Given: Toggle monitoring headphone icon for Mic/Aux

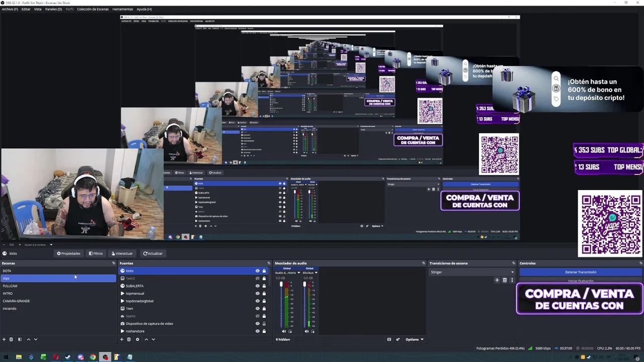Looking at the screenshot, I should [x=313, y=331].
